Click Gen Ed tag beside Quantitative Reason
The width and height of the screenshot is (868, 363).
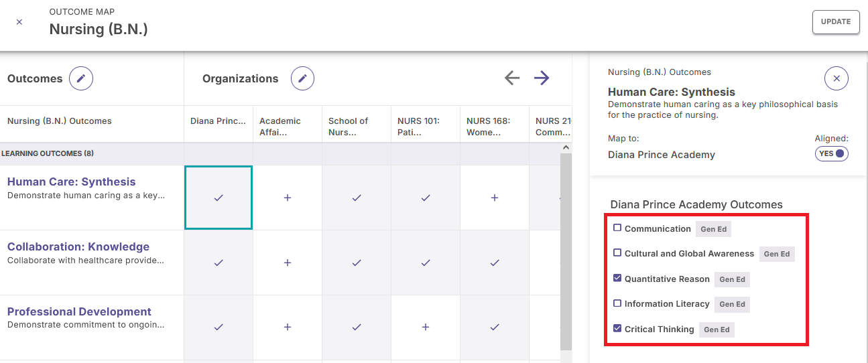click(x=732, y=279)
